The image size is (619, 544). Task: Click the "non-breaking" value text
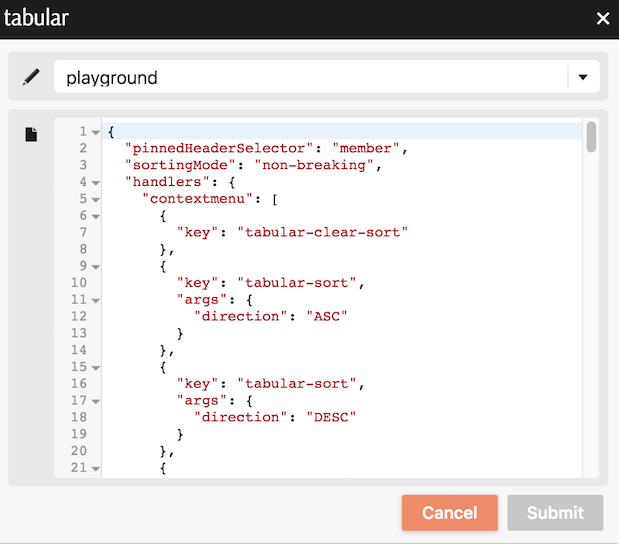314,165
